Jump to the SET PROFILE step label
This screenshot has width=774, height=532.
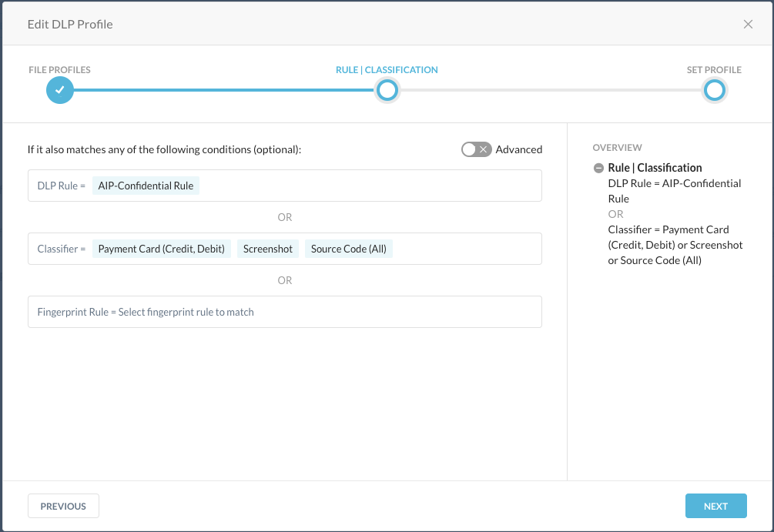[714, 70]
